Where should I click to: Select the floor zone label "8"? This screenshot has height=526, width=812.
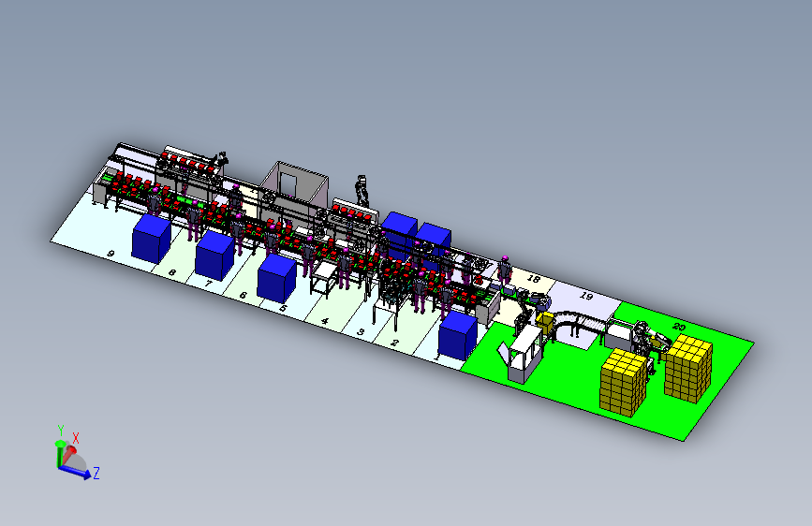[172, 272]
